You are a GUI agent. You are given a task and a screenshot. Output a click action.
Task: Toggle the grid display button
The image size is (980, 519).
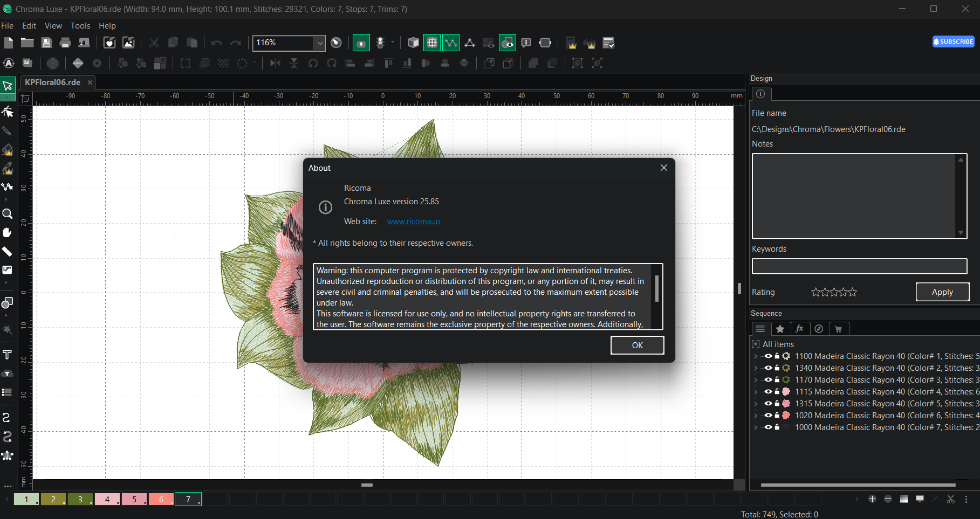(x=432, y=43)
